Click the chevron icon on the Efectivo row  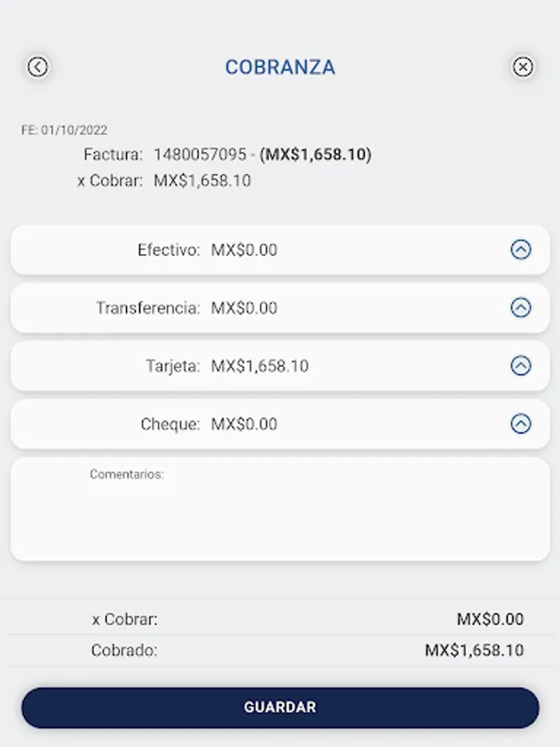[x=521, y=249]
